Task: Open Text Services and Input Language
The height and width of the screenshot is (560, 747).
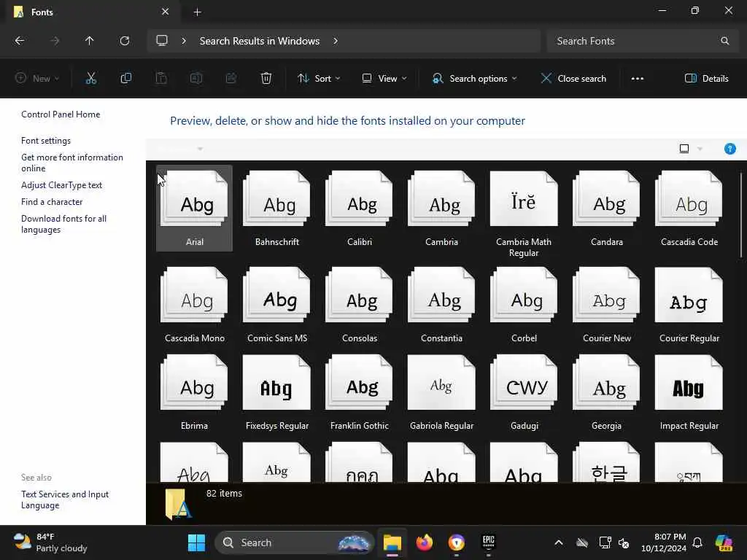Action: [x=65, y=499]
